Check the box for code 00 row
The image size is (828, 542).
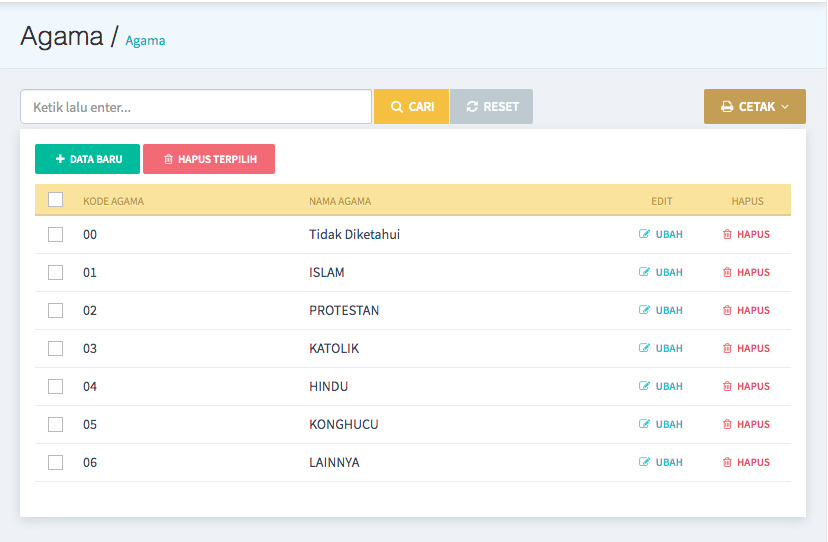point(56,235)
